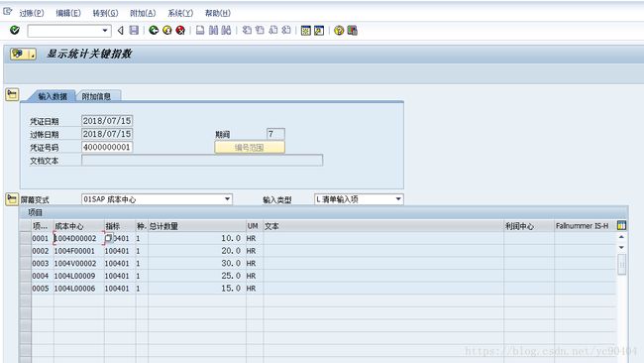The image size is (644, 363).
Task: Click the 过帐日期 date field
Action: [107, 134]
